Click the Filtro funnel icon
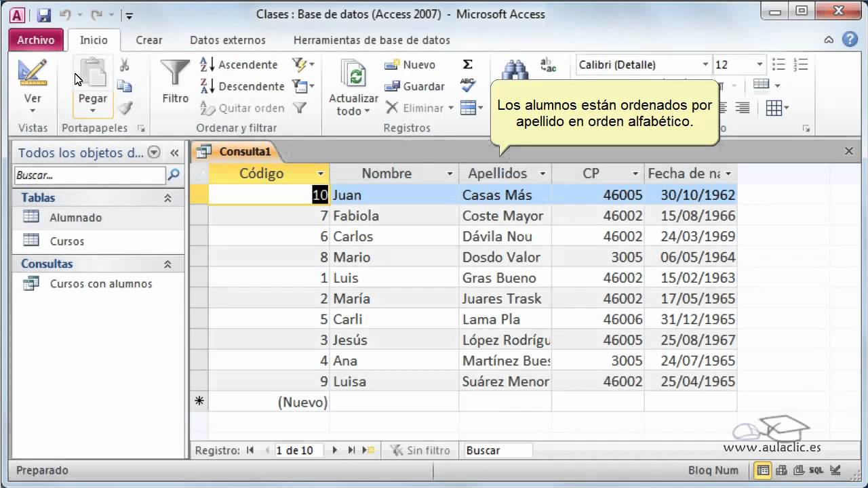This screenshot has height=488, width=868. pos(175,73)
